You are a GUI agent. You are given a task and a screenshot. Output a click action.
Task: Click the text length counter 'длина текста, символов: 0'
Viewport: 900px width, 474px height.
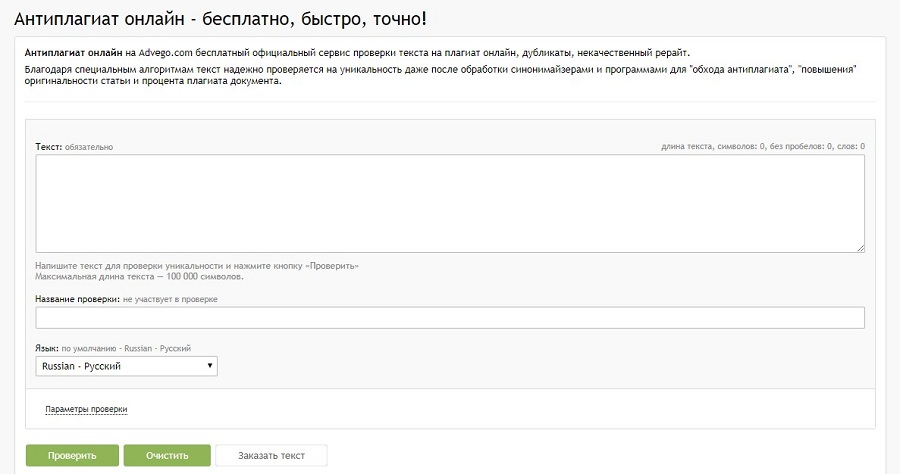713,146
